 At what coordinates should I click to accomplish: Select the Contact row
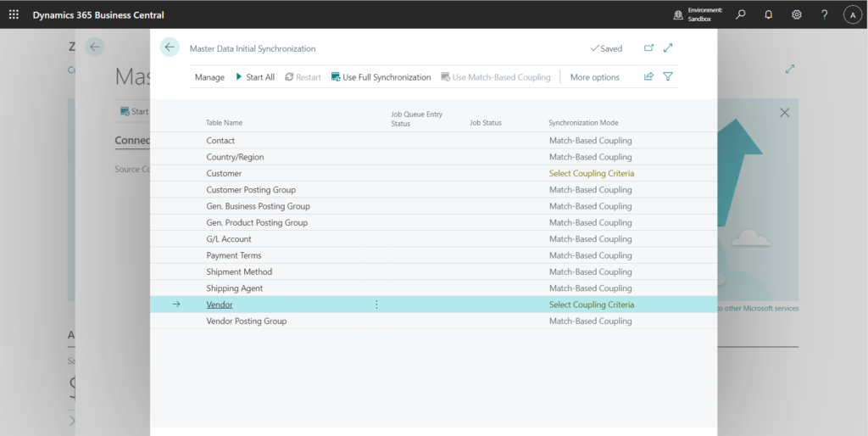point(433,141)
